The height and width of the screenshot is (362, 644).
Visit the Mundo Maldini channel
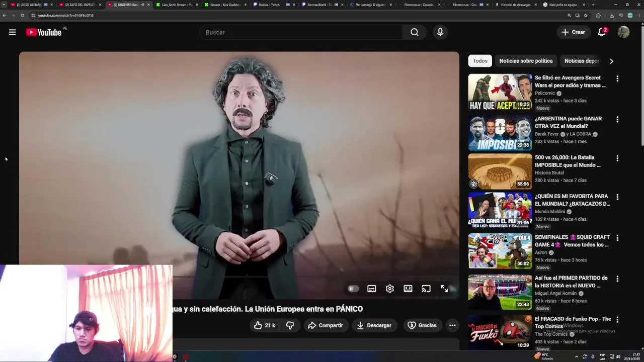pos(550,212)
